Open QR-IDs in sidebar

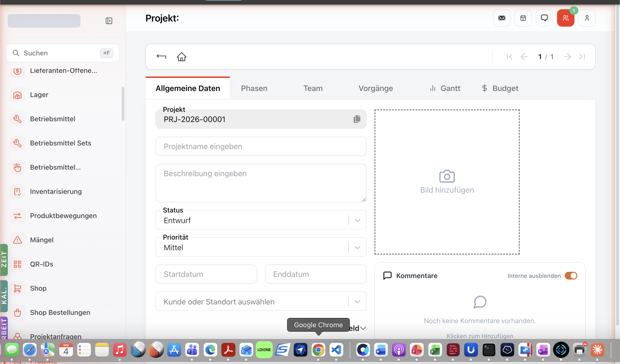coord(63,264)
